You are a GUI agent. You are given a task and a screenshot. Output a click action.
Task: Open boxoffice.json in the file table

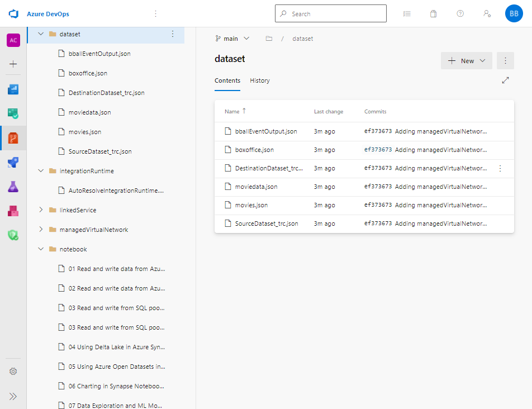coord(254,150)
